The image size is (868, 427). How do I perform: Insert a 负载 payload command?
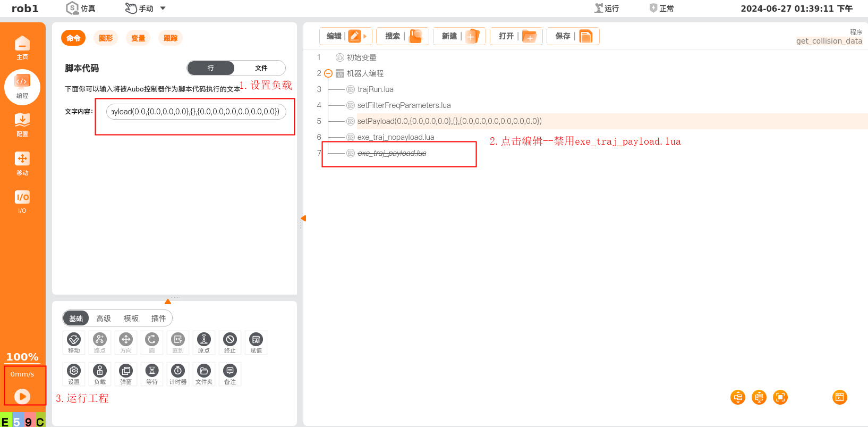coord(100,374)
